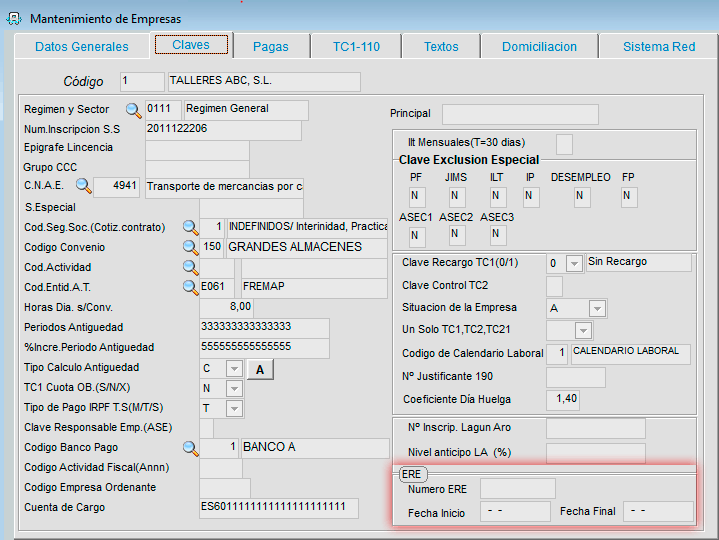719x540 pixels.
Task: Click the ASEC1 exclusion key box
Action: 417,237
